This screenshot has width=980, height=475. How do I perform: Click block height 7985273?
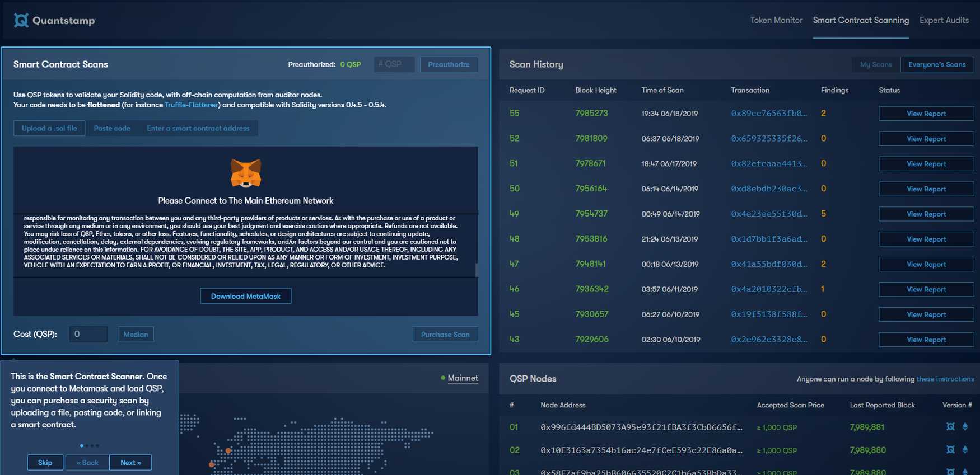tap(591, 113)
